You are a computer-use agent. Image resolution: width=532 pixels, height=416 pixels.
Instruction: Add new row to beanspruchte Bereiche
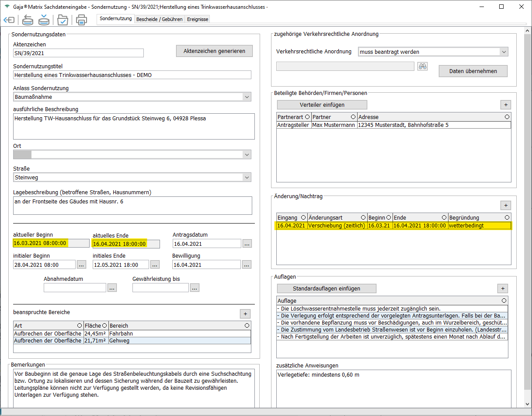(x=245, y=314)
